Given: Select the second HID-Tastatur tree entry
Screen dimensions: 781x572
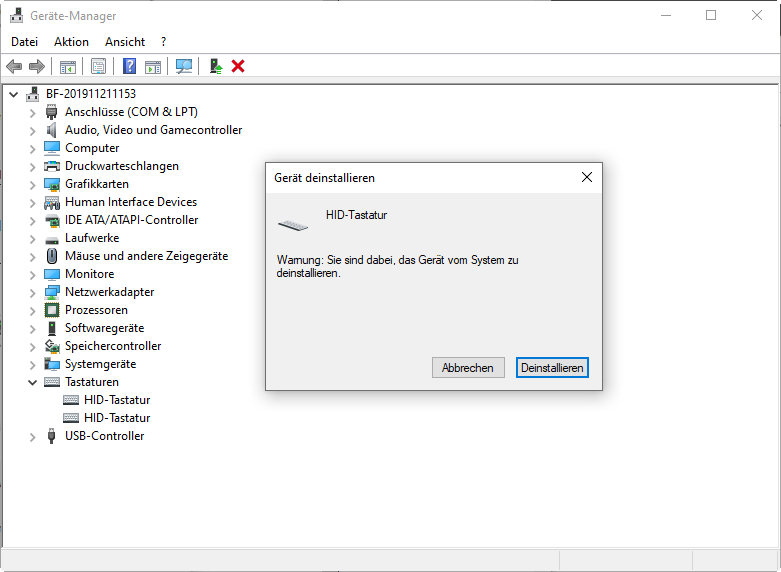Looking at the screenshot, I should (x=117, y=418).
